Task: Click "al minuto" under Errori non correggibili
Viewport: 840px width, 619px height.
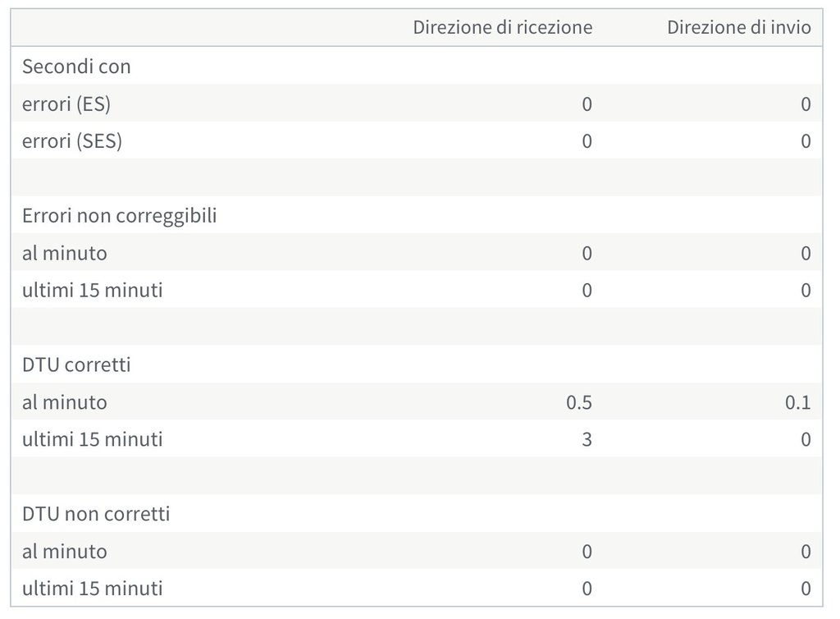Action: click(65, 253)
